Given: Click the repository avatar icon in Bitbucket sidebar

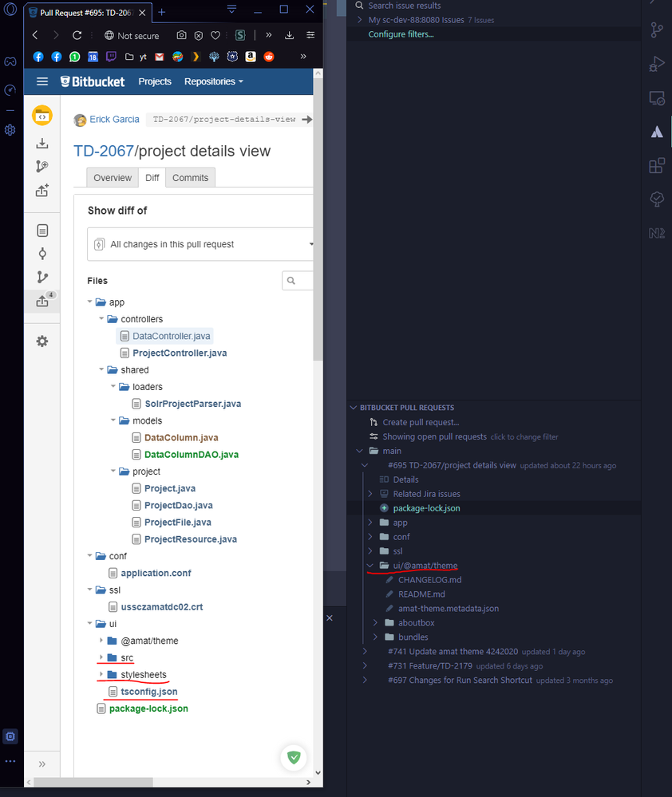Looking at the screenshot, I should pos(42,116).
